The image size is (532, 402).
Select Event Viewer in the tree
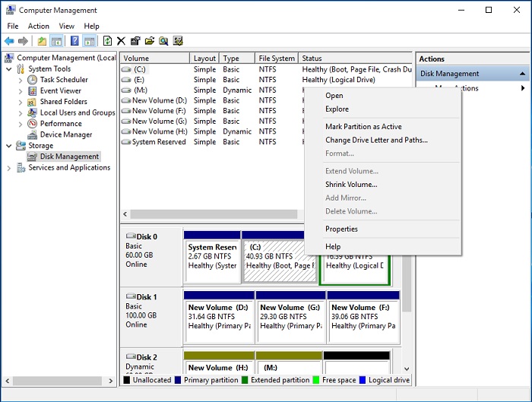60,91
